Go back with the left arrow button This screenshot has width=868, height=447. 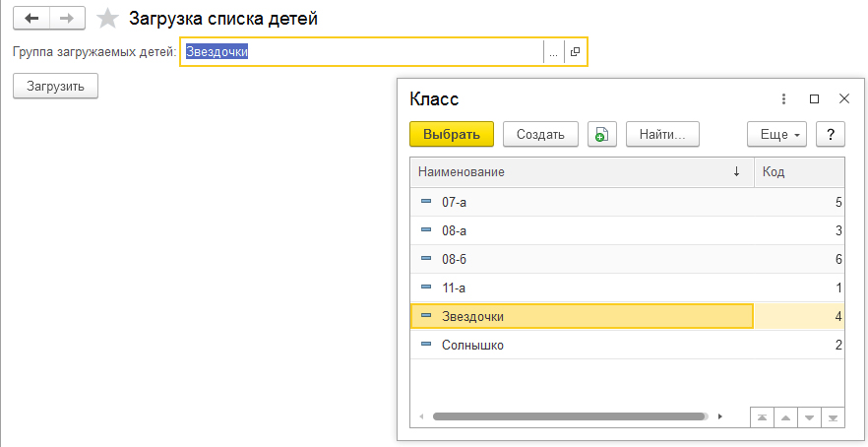pyautogui.click(x=31, y=19)
